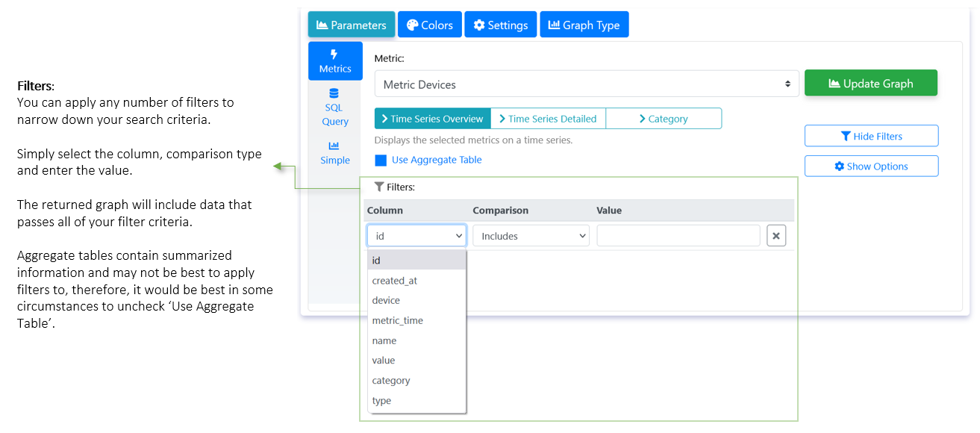Select id from the column list
The width and height of the screenshot is (980, 433).
tap(416, 261)
